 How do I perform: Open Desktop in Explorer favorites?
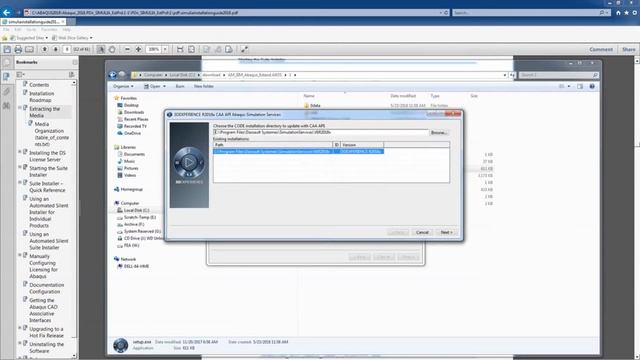coord(128,105)
